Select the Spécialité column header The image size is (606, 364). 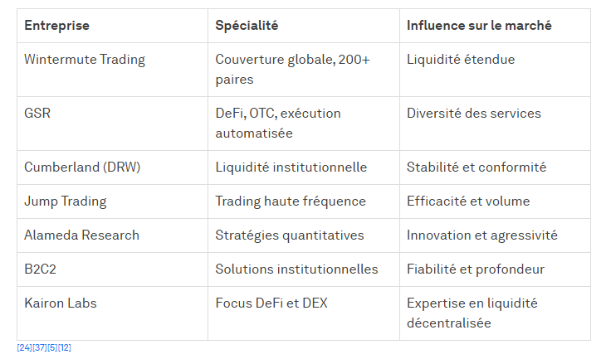[x=247, y=26]
